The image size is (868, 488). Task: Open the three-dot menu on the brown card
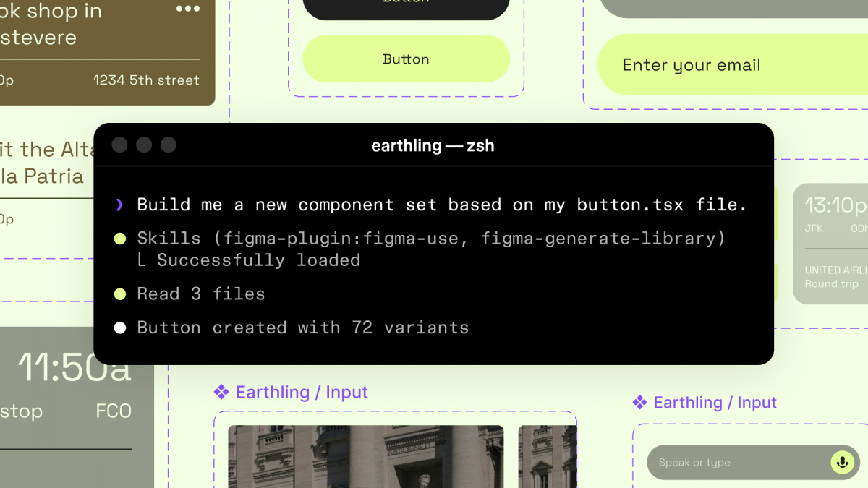click(187, 9)
